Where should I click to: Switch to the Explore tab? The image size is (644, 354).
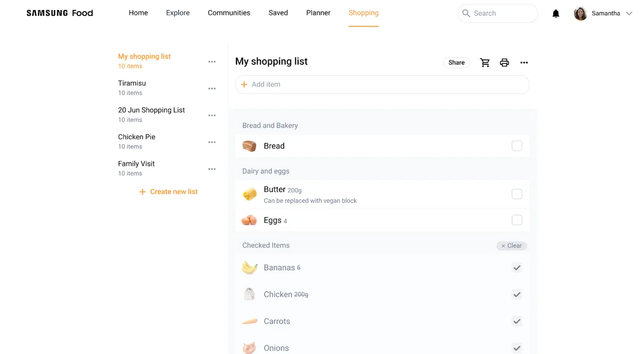click(178, 13)
